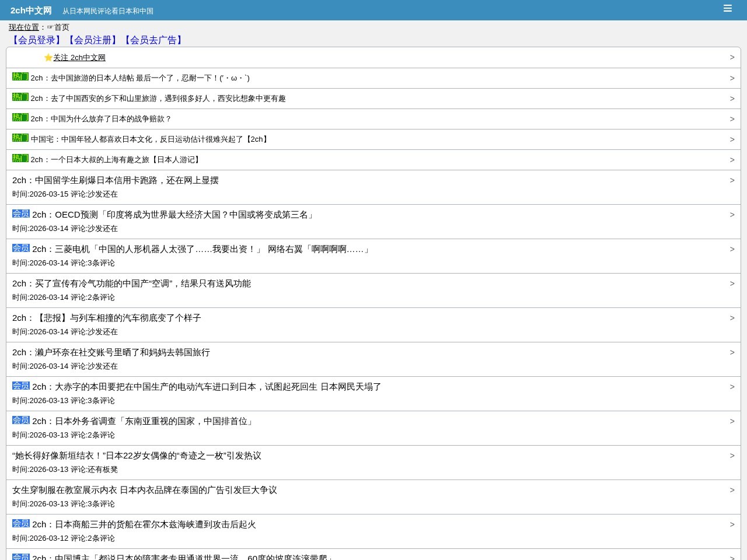Click the 会员 badge on 三菱电机 post
747x560 pixels.
(x=21, y=248)
